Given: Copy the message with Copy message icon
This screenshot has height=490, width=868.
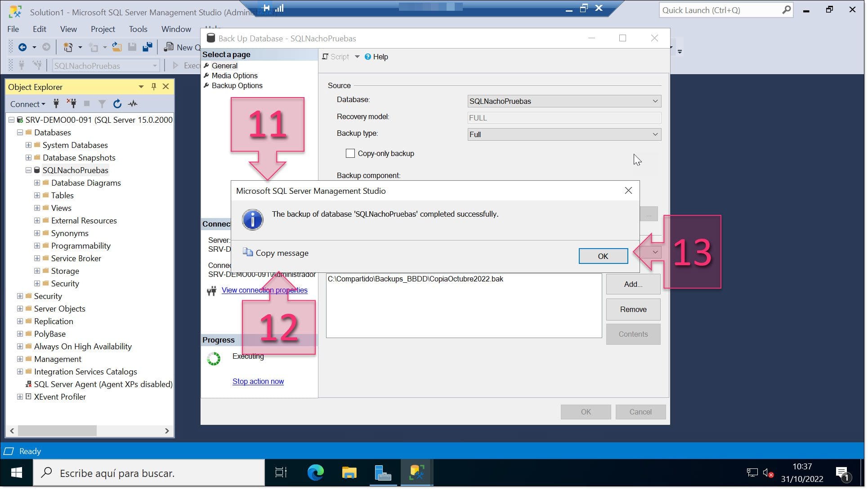Looking at the screenshot, I should (x=248, y=253).
